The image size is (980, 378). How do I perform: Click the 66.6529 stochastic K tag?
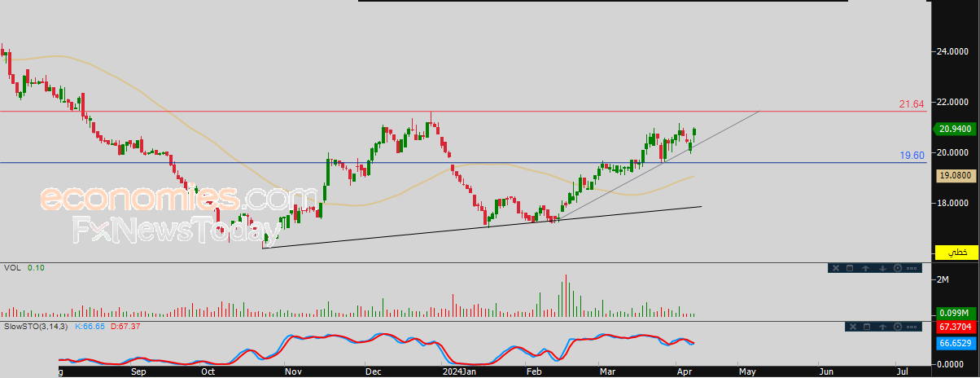pyautogui.click(x=956, y=345)
